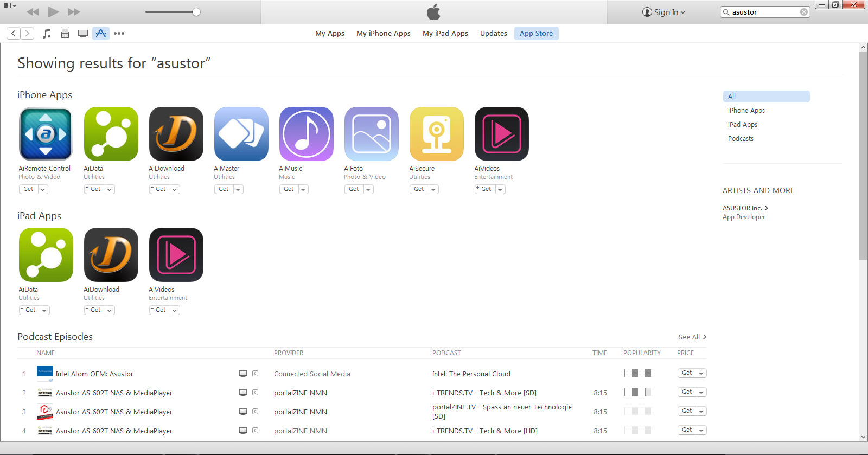
Task: Go back with the left arrow button
Action: (14, 34)
